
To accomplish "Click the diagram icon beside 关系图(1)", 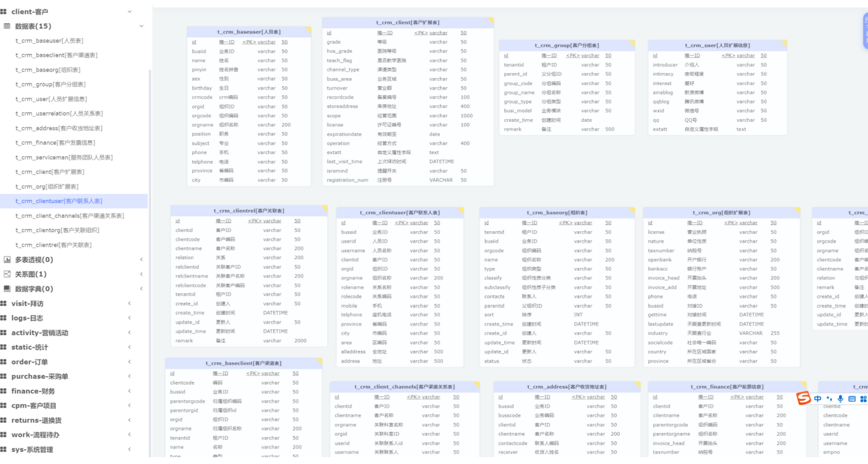I will [x=7, y=274].
